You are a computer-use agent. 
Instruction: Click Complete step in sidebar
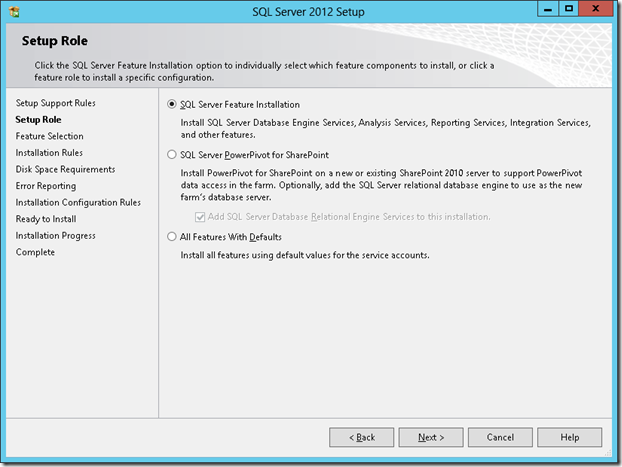35,252
